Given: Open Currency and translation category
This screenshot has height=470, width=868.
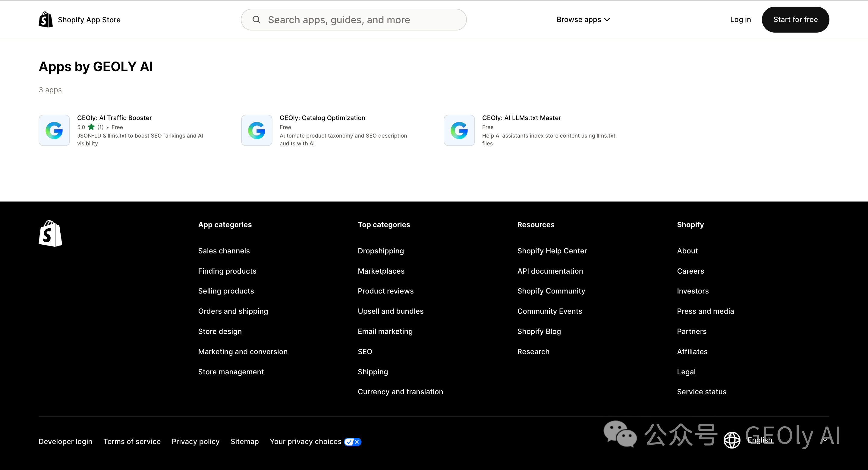Looking at the screenshot, I should tap(401, 392).
